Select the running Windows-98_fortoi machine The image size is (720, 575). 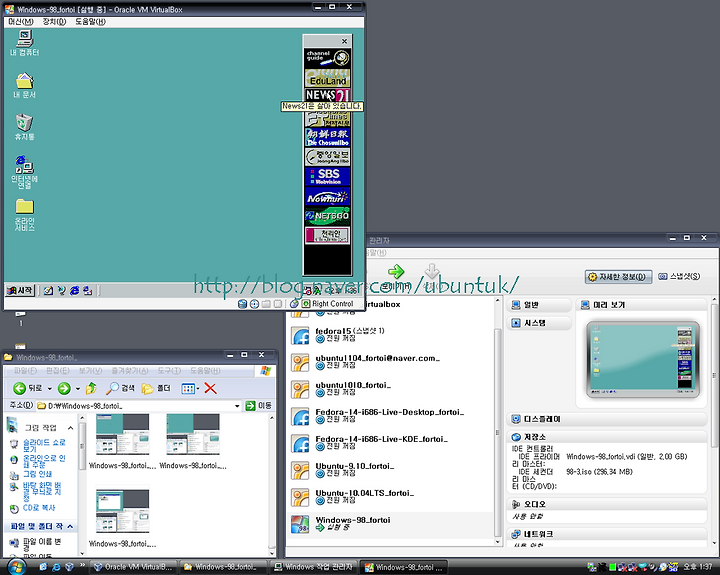(390, 525)
